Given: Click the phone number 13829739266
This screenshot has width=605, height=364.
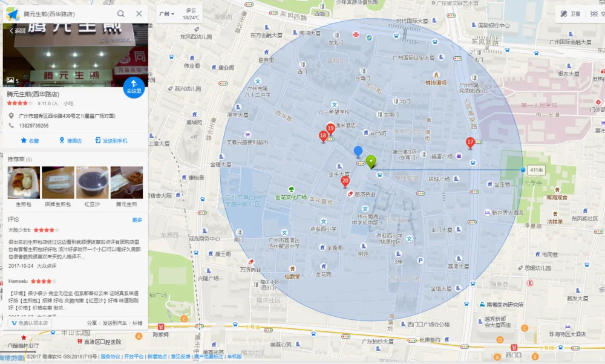Looking at the screenshot, I should pyautogui.click(x=34, y=126).
